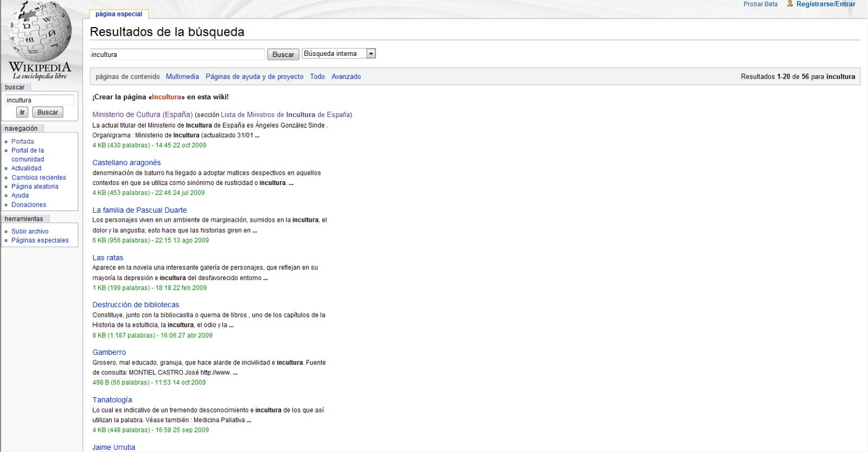The width and height of the screenshot is (868, 452).
Task: Open Donaciones link
Action: click(x=29, y=205)
